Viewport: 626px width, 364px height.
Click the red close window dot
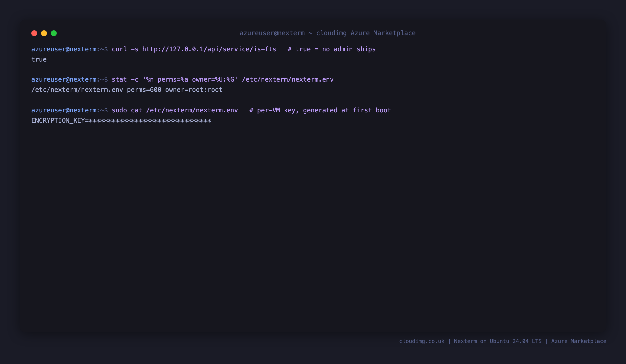(34, 33)
